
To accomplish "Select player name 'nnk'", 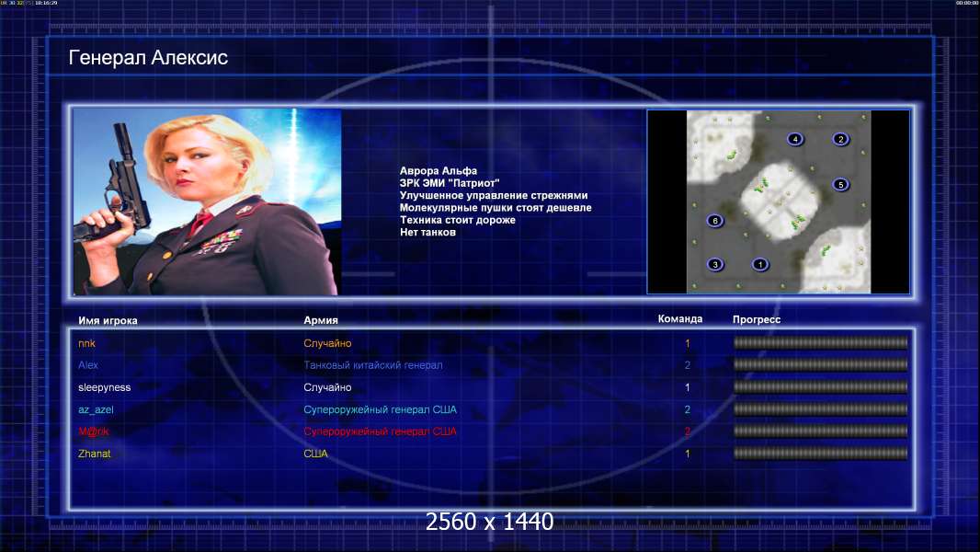I will point(86,343).
